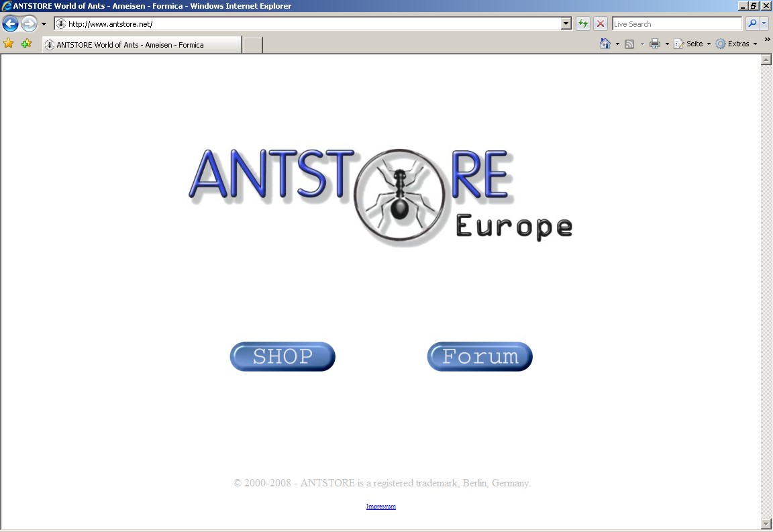
Task: Select the ANTSTORE World of Ants tab
Action: [x=141, y=45]
